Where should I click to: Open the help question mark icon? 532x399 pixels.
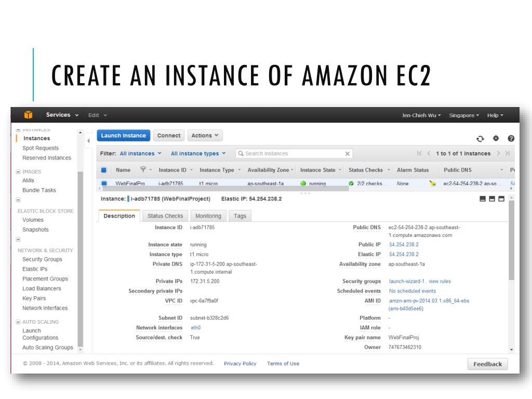(511, 138)
